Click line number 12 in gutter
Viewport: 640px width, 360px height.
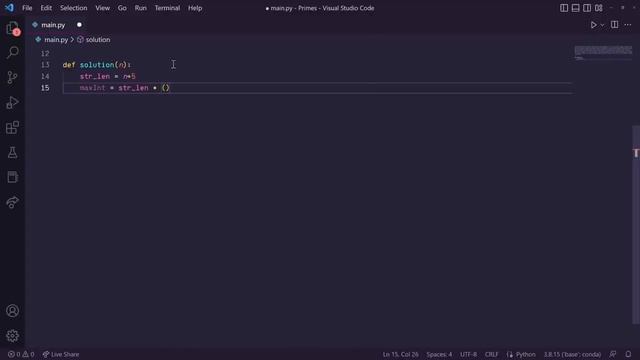pos(45,53)
